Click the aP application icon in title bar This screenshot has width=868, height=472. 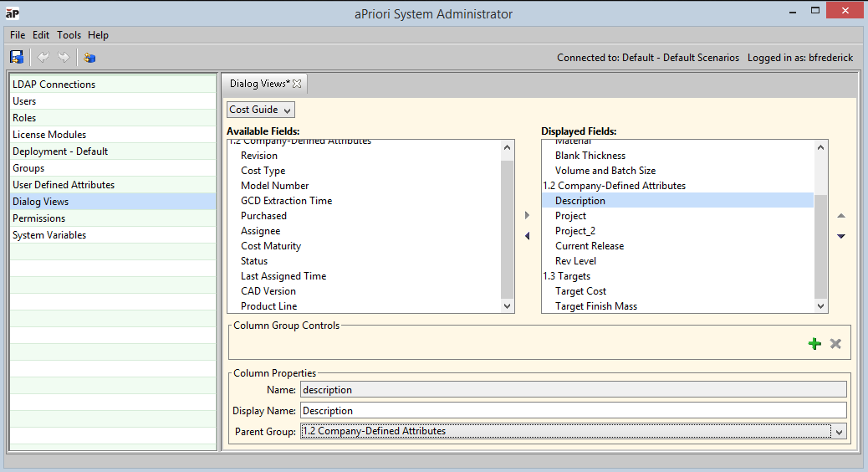13,13
